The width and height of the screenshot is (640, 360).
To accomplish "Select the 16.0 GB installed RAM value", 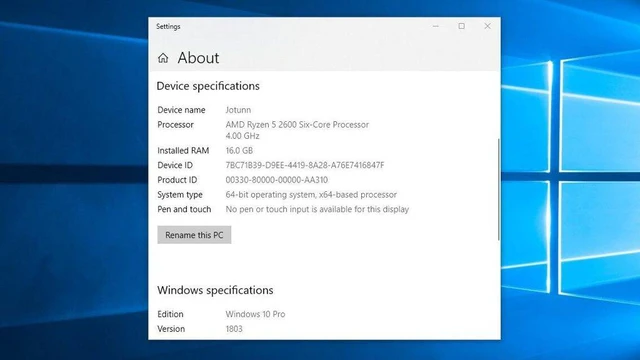I will coord(239,151).
